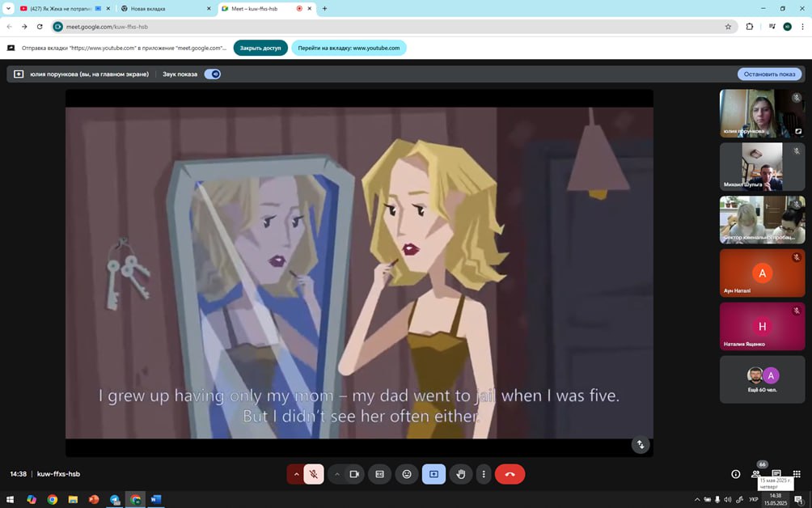Open Word from taskbar
This screenshot has height=508, width=812.
pyautogui.click(x=156, y=499)
